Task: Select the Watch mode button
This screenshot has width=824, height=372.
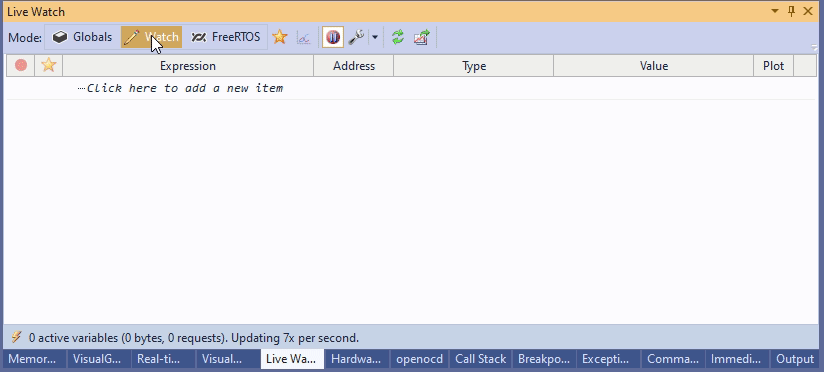Action: point(151,37)
